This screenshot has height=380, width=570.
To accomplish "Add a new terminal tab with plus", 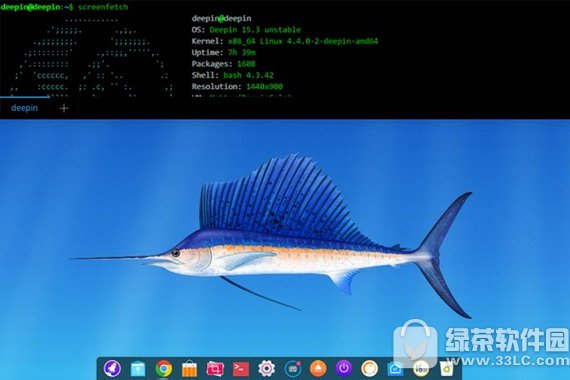I will [x=64, y=108].
